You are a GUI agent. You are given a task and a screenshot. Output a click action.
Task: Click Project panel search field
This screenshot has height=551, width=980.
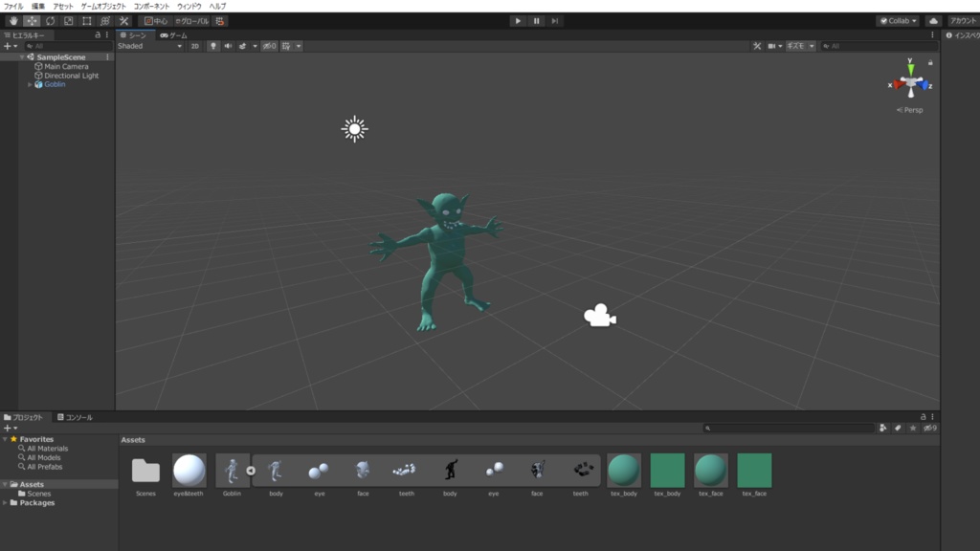pyautogui.click(x=789, y=428)
